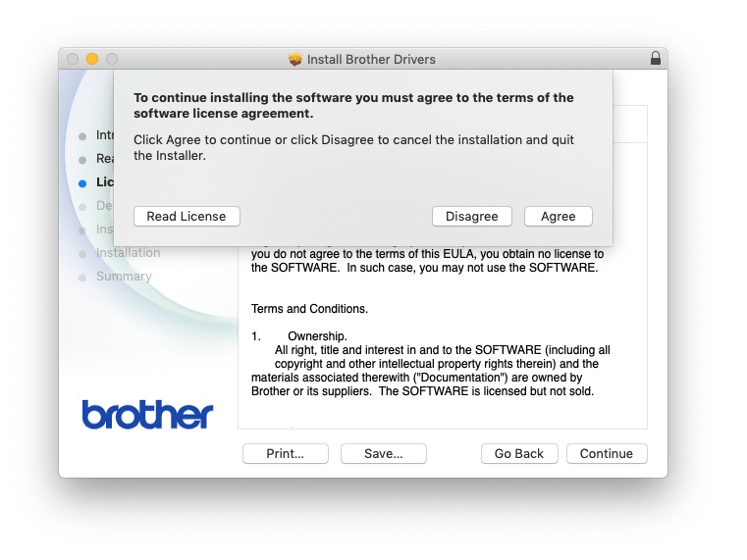Select the Summary step in the sidebar
747x560 pixels.
(124, 277)
